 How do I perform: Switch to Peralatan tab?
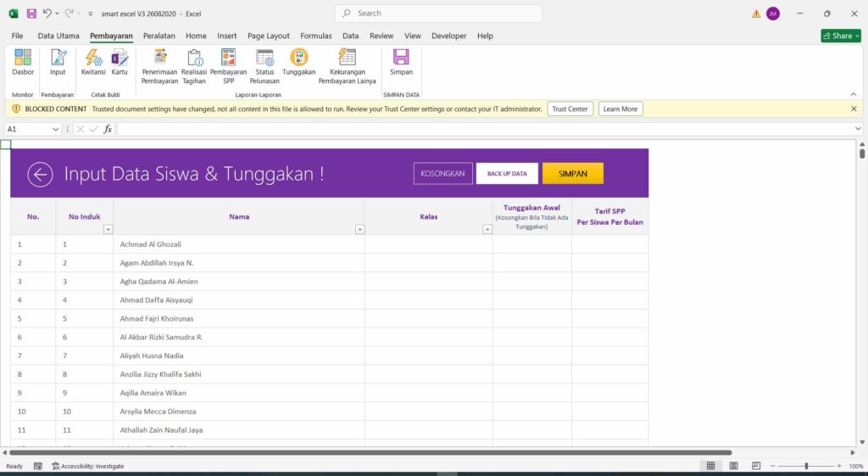tap(159, 36)
